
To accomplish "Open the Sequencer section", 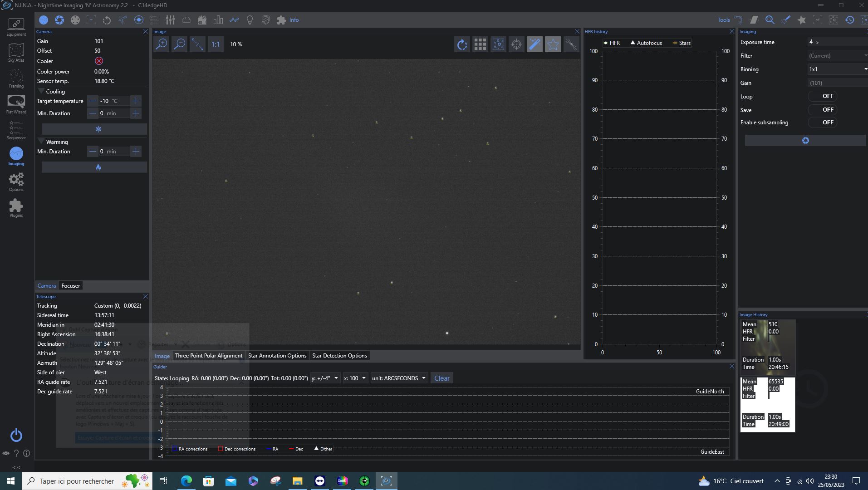I will [16, 131].
